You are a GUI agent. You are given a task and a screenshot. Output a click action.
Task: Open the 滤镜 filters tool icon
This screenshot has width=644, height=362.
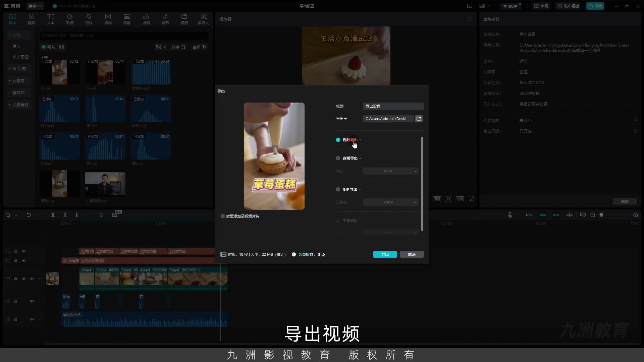[x=146, y=19]
